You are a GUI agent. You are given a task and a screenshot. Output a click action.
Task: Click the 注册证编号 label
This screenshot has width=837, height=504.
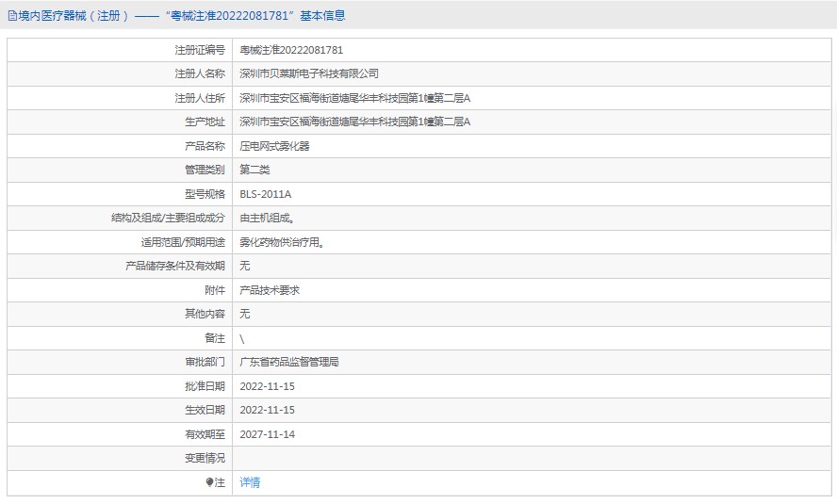(x=200, y=50)
